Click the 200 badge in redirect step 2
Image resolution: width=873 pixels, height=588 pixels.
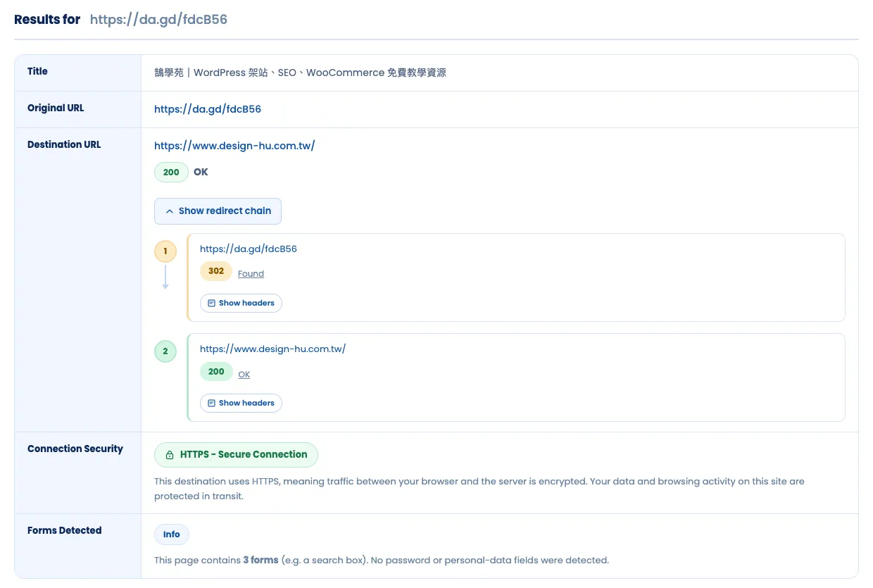(216, 372)
